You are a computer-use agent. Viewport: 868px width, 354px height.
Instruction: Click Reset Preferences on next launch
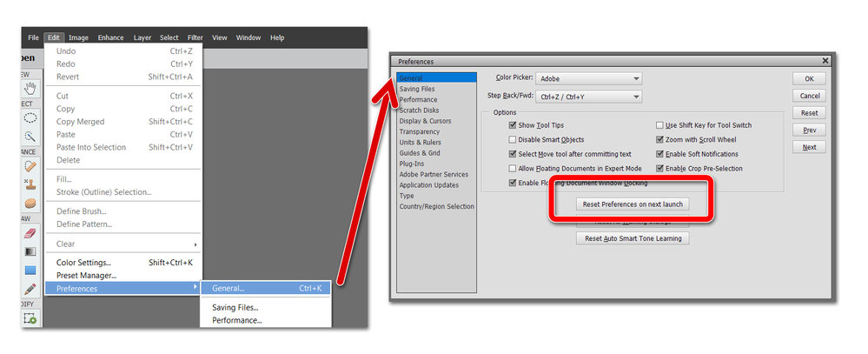pyautogui.click(x=633, y=204)
